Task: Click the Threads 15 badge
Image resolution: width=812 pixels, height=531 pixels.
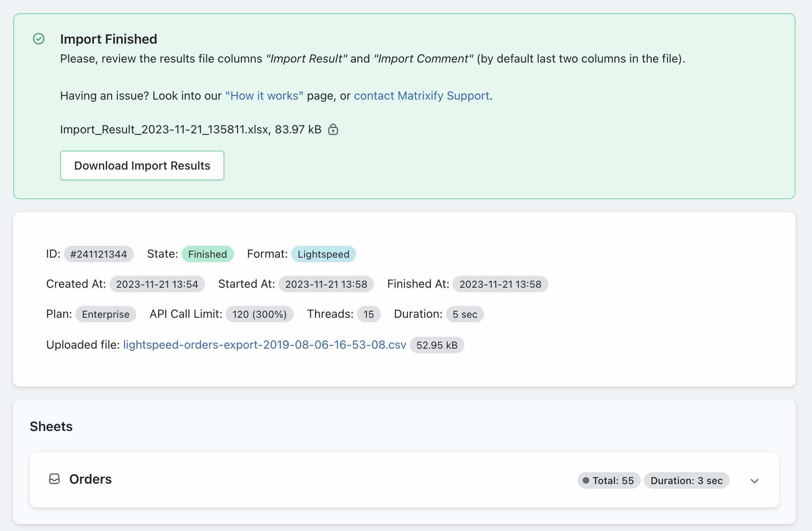Action: (369, 314)
